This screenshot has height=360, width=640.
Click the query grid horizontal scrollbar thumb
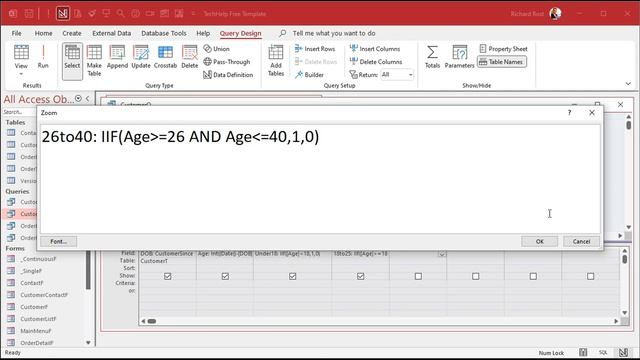(151, 321)
